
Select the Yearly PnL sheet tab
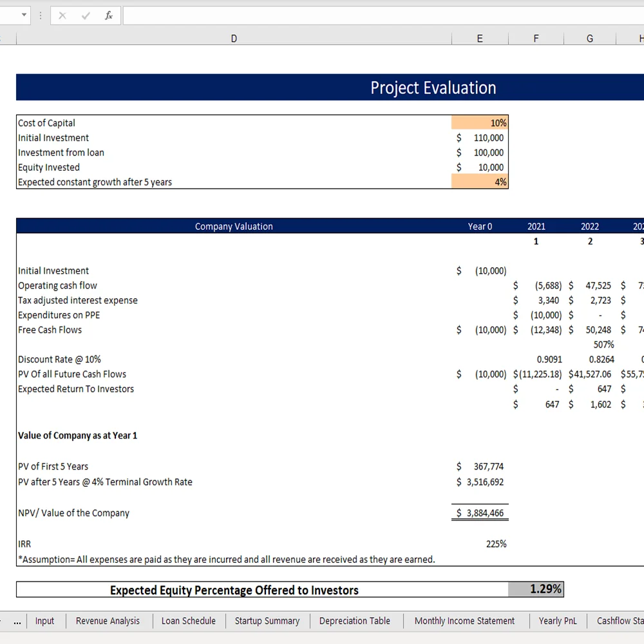pos(558,621)
